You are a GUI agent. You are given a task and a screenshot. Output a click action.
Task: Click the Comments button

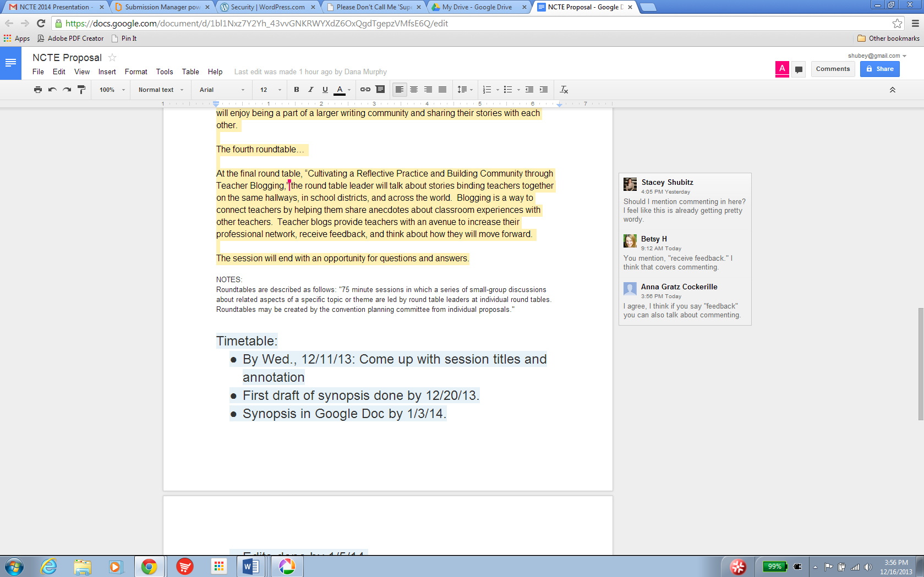coord(832,69)
